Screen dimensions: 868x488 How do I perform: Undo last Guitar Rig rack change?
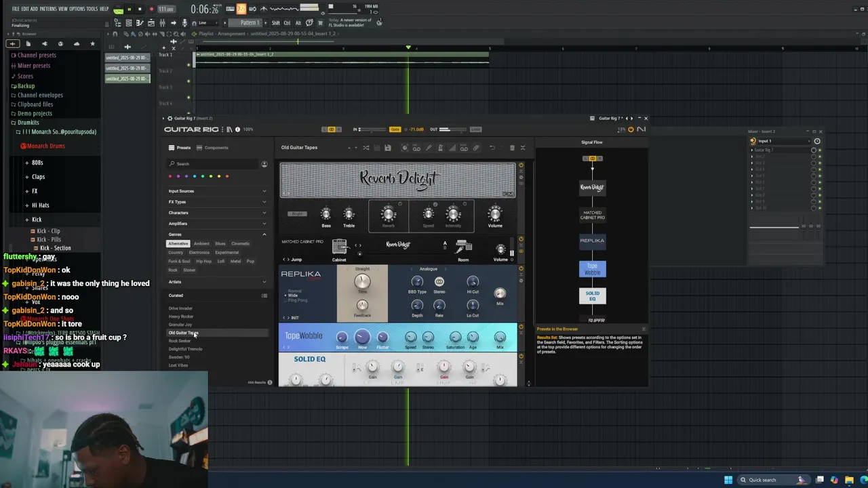(x=492, y=148)
